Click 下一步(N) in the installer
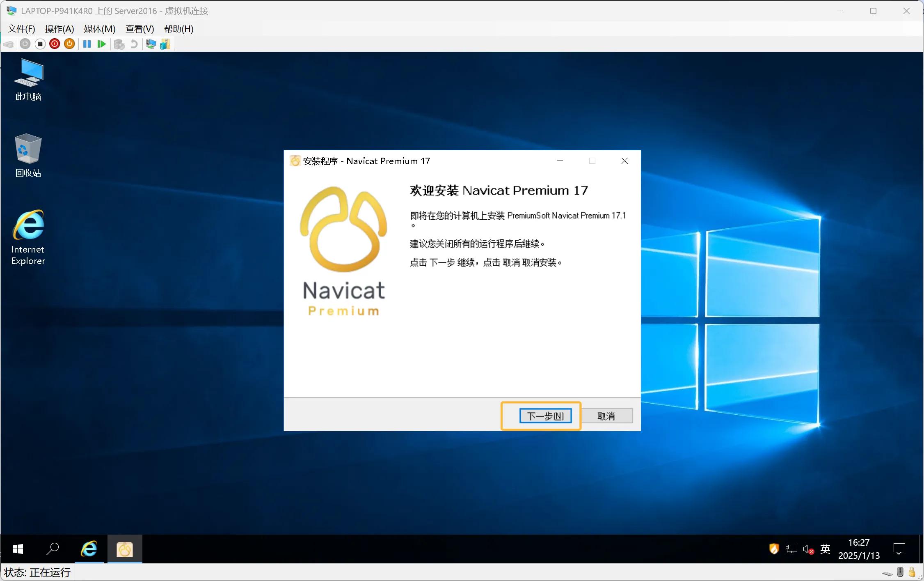The image size is (924, 581). click(x=545, y=416)
